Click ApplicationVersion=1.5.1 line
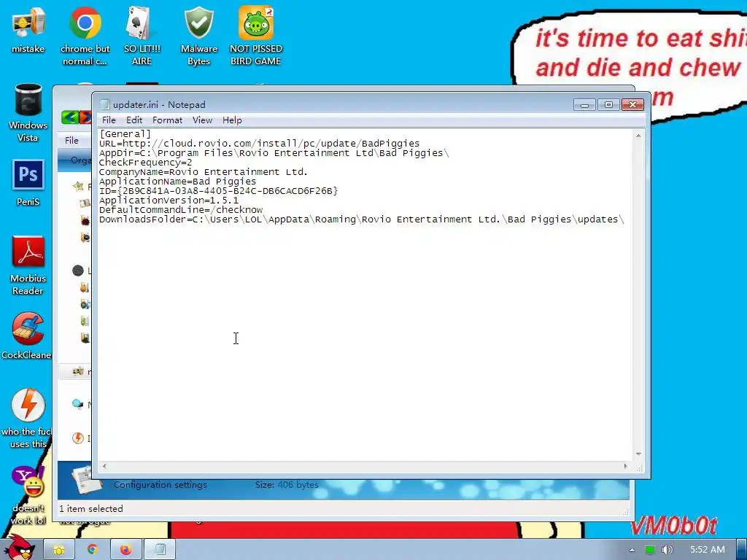Viewport: 747px width, 560px height. [169, 201]
